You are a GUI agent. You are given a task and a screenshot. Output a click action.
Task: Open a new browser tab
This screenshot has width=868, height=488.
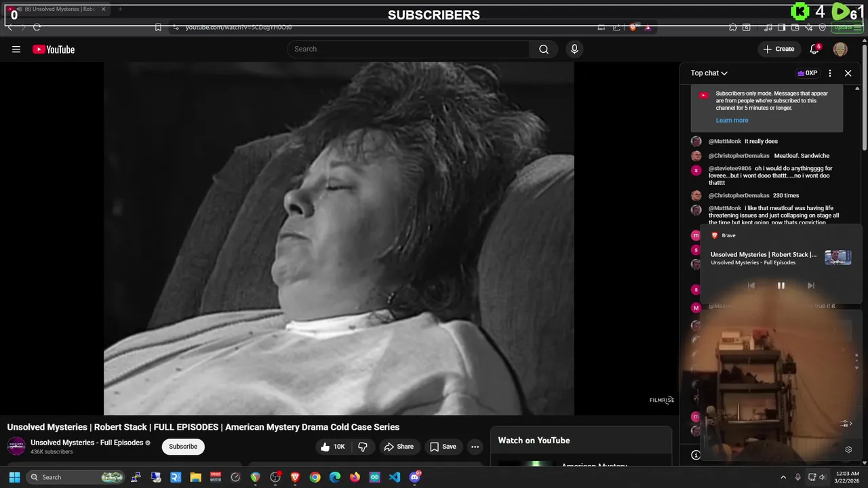click(120, 9)
